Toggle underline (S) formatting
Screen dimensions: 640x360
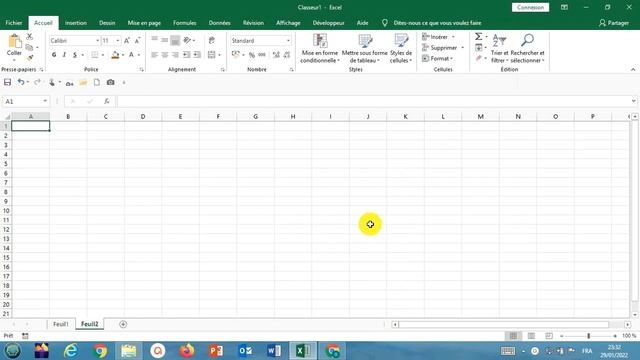[75, 55]
